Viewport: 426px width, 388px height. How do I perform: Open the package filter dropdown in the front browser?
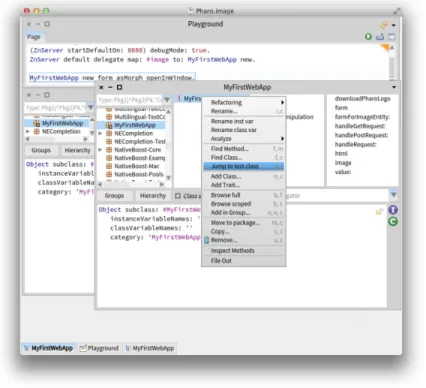pyautogui.click(x=167, y=99)
